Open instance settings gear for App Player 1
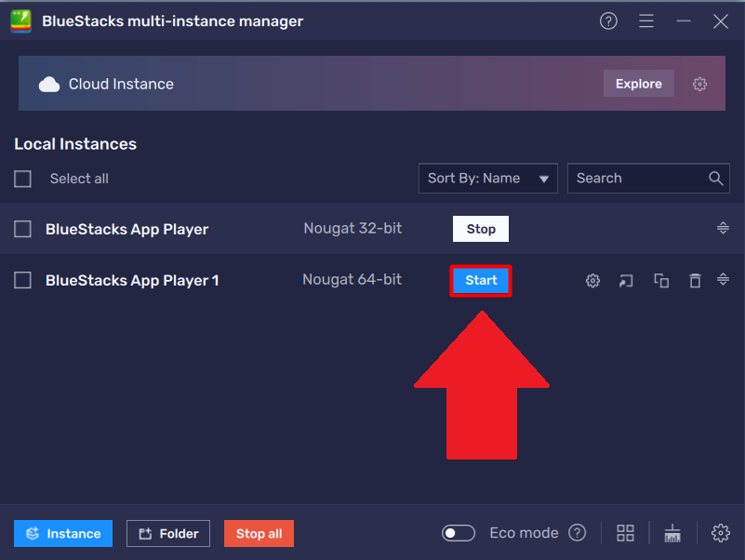Screen dimensions: 745x560 pos(592,281)
